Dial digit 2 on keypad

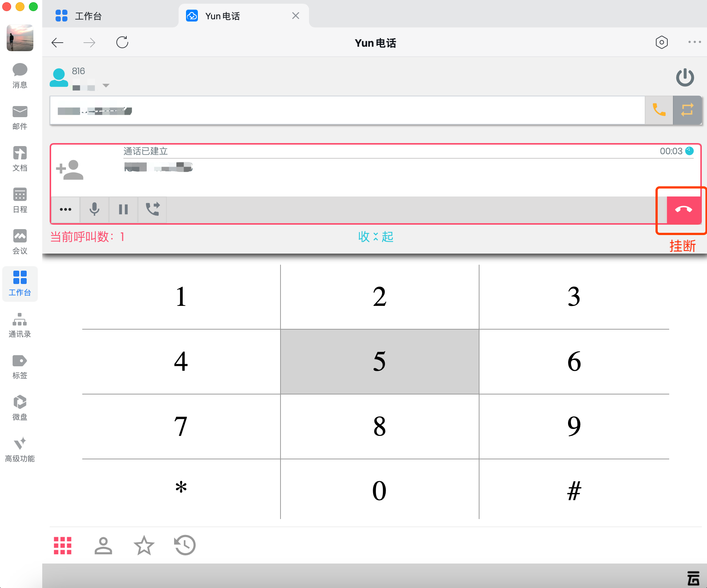tap(379, 297)
